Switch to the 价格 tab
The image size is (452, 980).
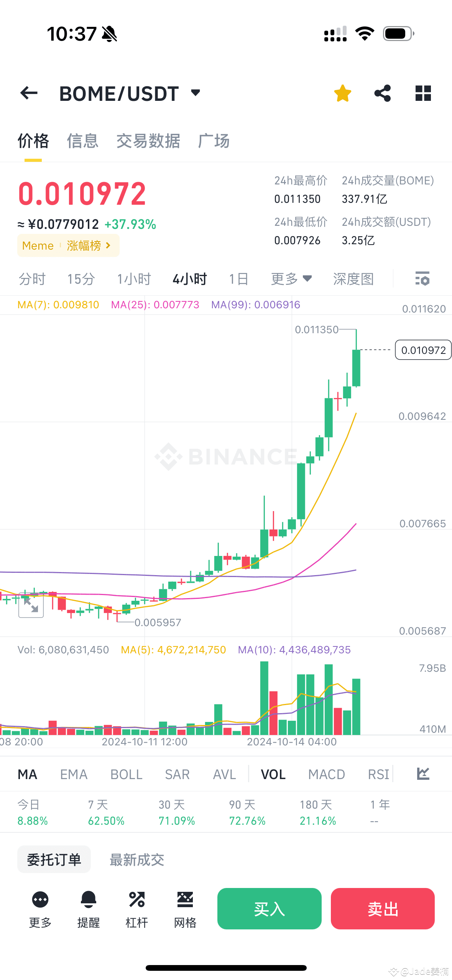[33, 141]
